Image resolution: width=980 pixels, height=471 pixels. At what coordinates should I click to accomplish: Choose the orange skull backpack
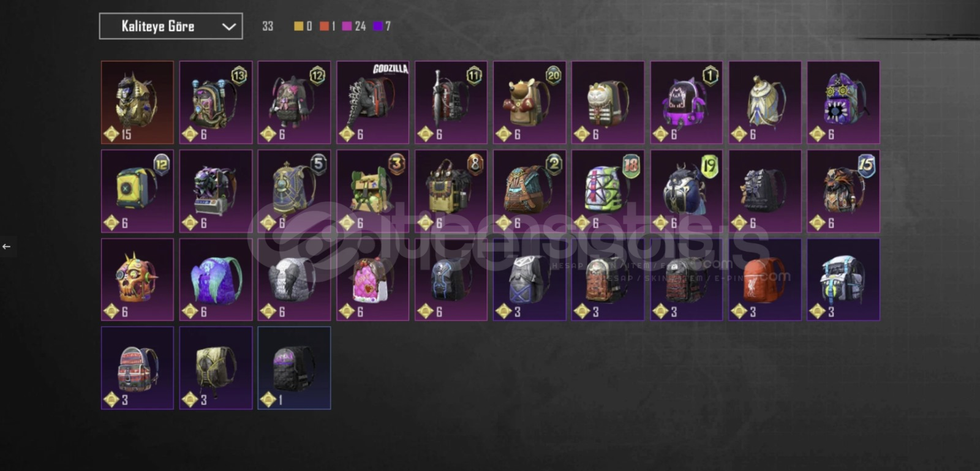pos(137,279)
